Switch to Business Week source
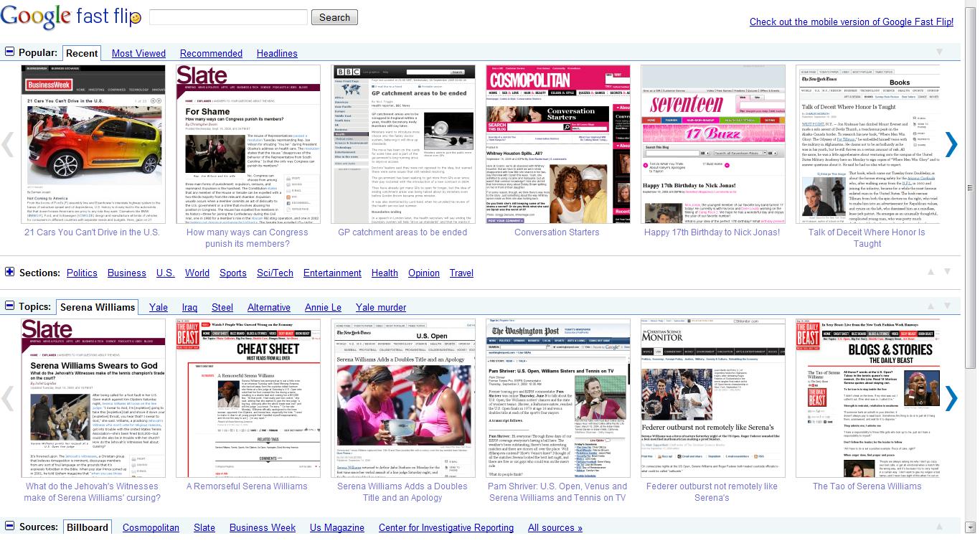Screen dimensions: 980x551 coord(263,527)
